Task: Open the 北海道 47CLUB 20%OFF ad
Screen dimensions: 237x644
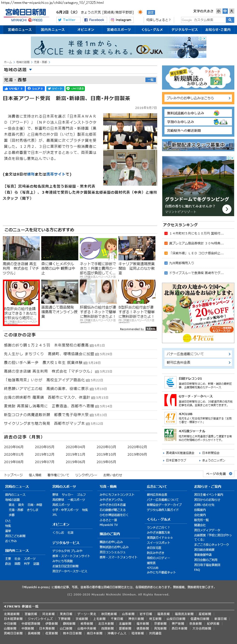Action: click(198, 313)
